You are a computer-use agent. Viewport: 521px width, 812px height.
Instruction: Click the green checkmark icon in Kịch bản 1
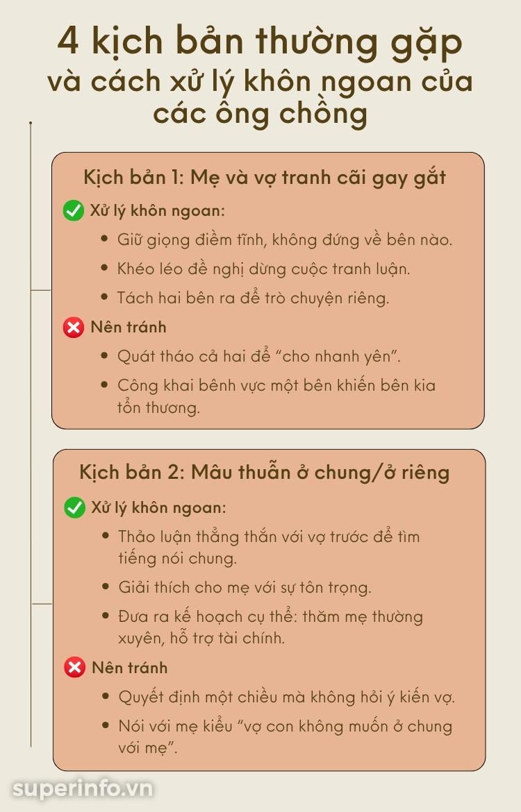click(73, 211)
